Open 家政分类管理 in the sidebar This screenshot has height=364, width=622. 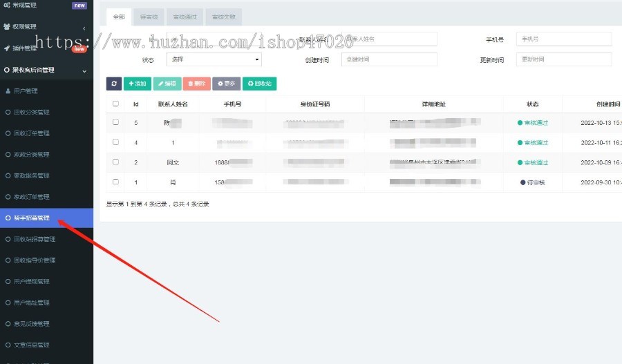pos(32,155)
